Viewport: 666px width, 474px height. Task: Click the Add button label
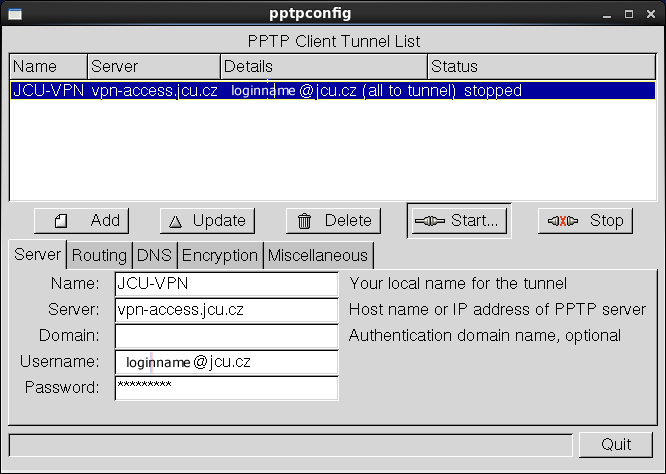[105, 221]
